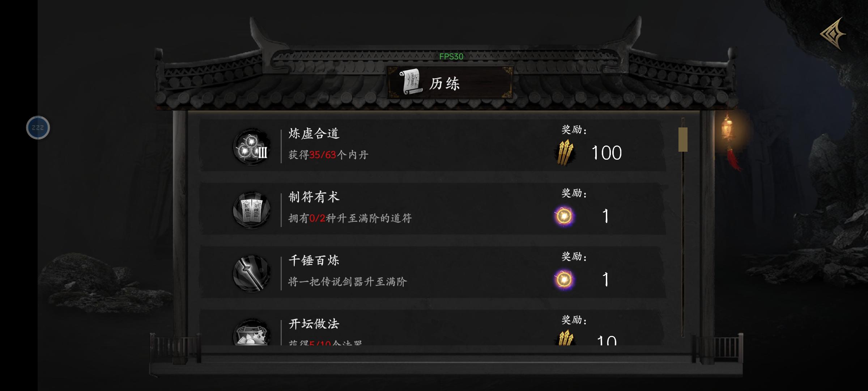Click the 千锤百炼 quest title
The width and height of the screenshot is (868, 391).
314,260
